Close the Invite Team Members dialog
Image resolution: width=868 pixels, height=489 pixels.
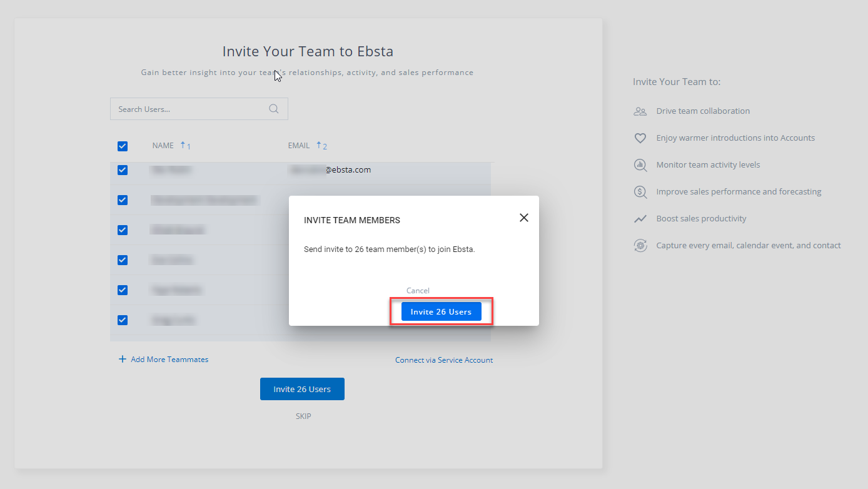click(x=524, y=218)
